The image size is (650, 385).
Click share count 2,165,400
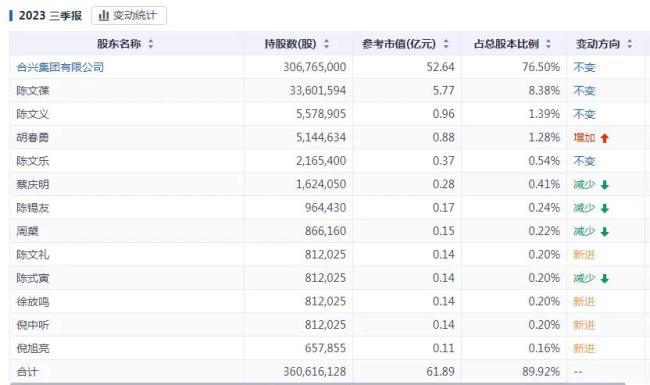[x=321, y=161]
